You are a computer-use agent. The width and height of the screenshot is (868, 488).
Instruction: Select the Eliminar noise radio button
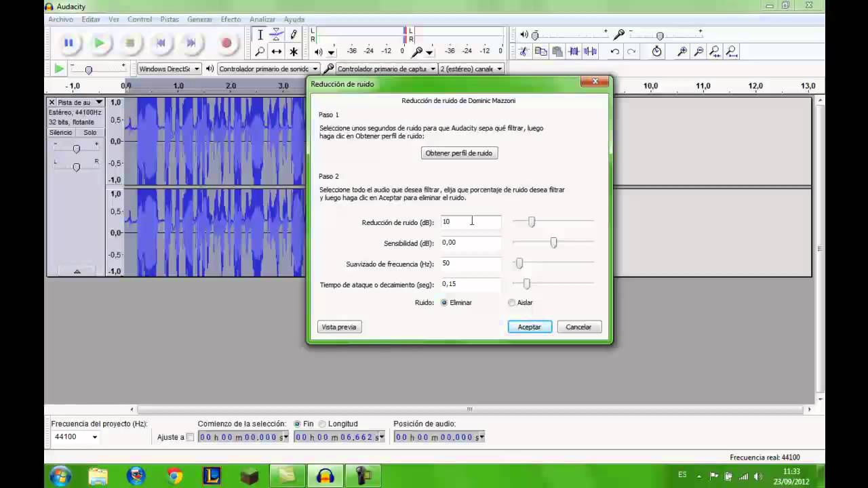tap(444, 303)
